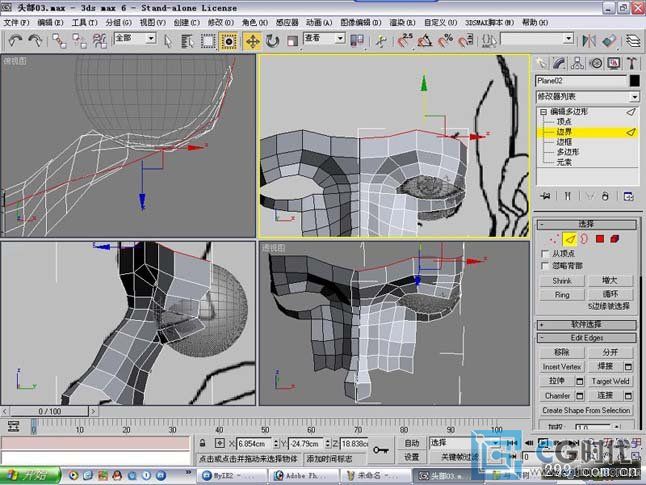Enable the 忽略背部 checkbox
The height and width of the screenshot is (485, 646).
[545, 266]
